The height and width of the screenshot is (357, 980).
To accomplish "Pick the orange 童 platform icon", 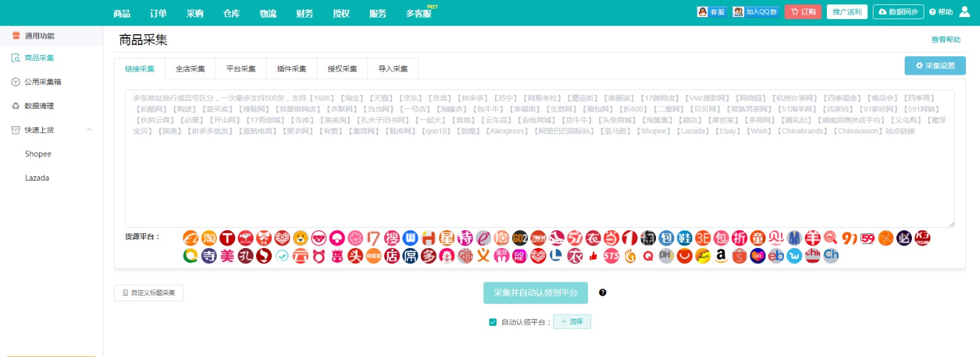I will coord(758,238).
